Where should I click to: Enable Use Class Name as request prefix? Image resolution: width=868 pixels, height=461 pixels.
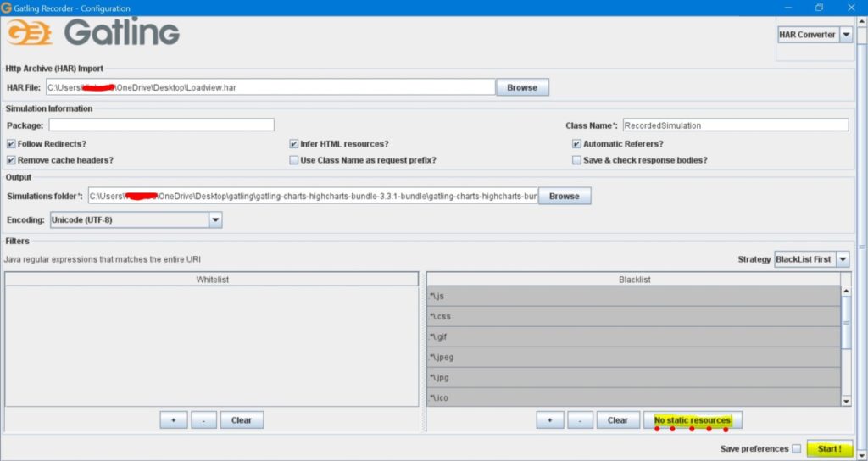point(294,160)
